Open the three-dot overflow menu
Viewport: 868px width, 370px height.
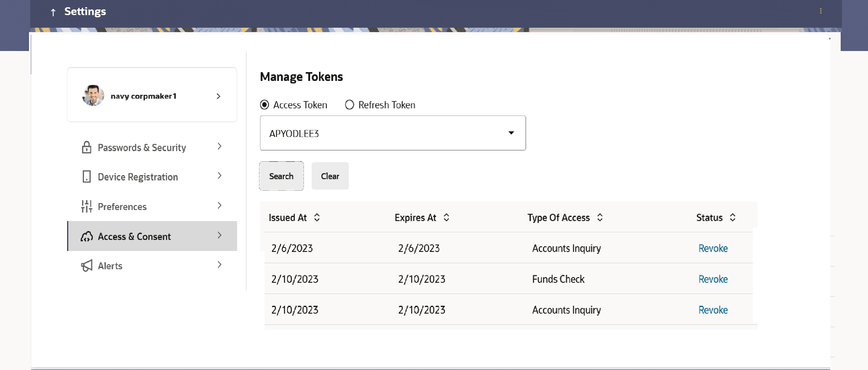[820, 11]
